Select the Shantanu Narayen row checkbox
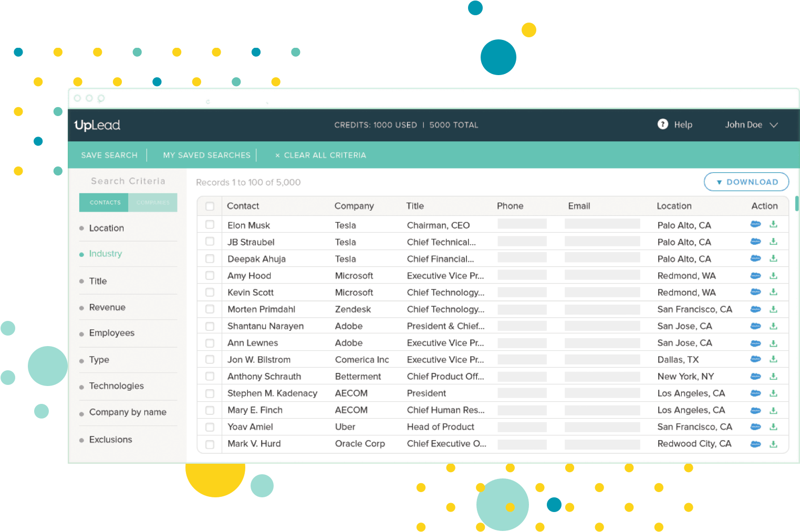Viewport: 800px width, 532px height. point(210,326)
